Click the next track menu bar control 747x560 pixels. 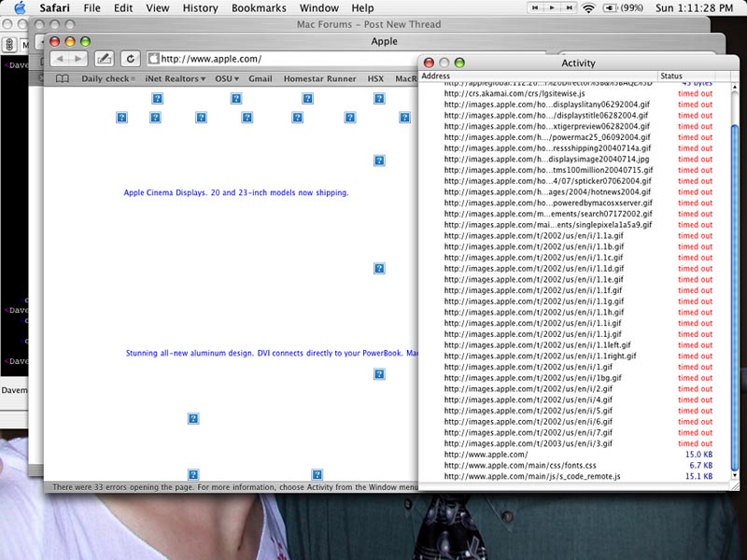pos(569,7)
